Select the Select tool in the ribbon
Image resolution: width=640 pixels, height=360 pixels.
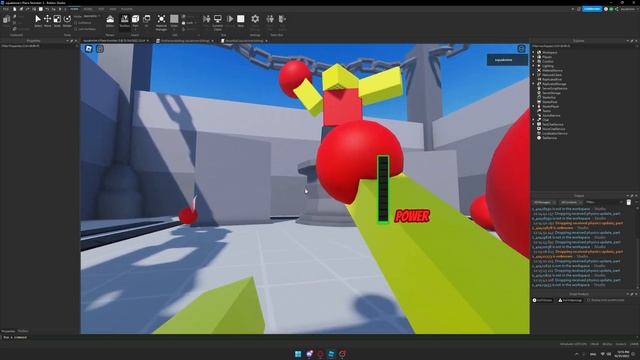click(38, 21)
